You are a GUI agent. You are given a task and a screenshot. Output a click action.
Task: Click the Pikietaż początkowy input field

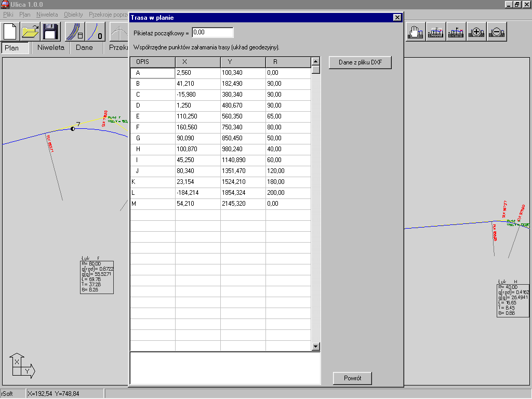pos(212,33)
